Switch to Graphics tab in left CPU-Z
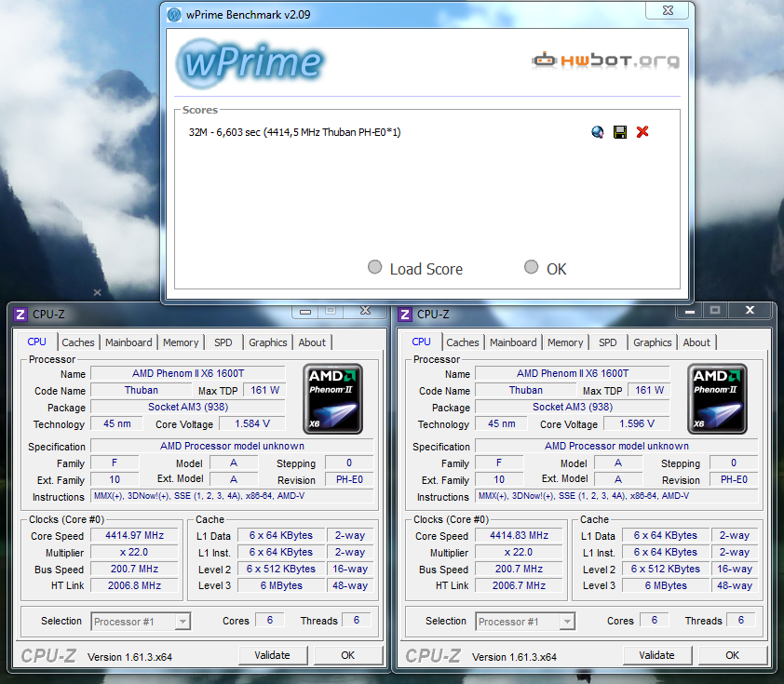 (x=268, y=342)
